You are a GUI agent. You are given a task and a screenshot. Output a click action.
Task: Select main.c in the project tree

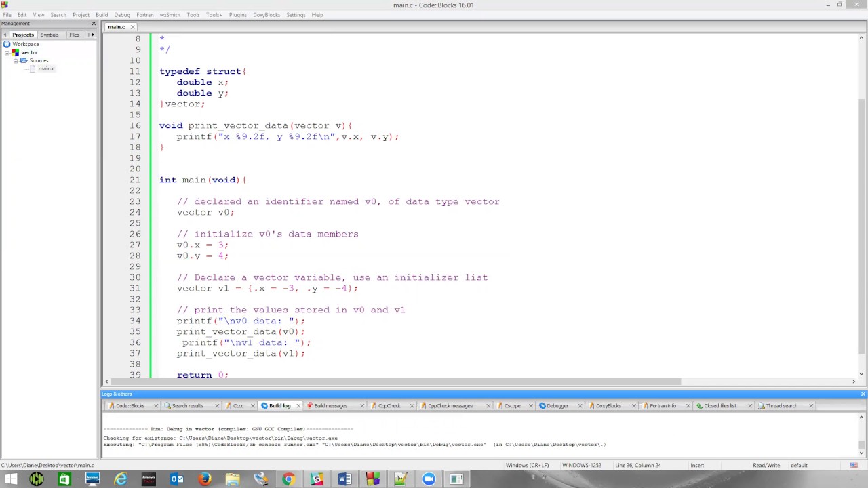tap(46, 68)
